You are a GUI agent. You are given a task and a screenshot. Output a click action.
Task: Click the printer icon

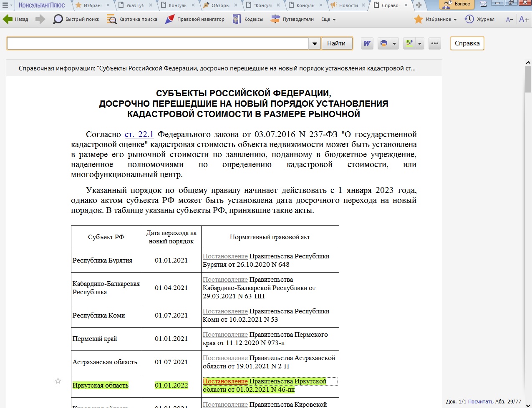[384, 43]
